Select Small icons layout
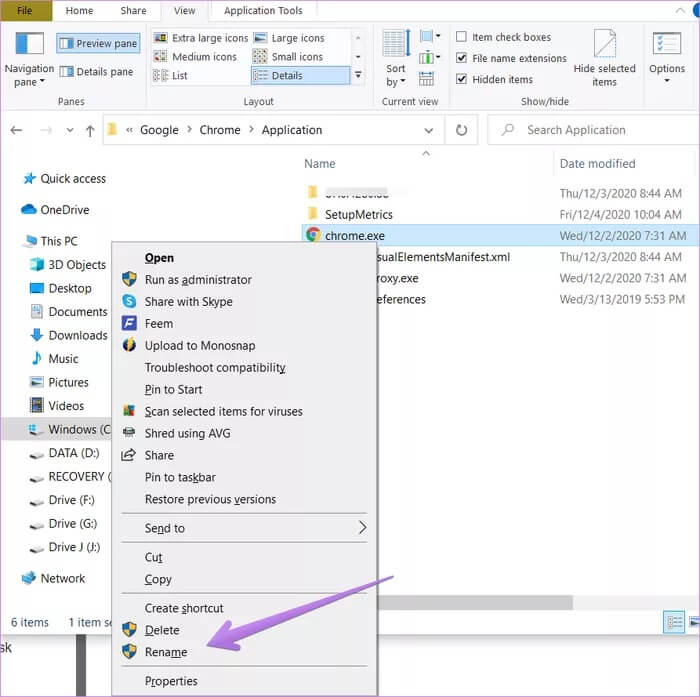700x697 pixels. tap(288, 57)
